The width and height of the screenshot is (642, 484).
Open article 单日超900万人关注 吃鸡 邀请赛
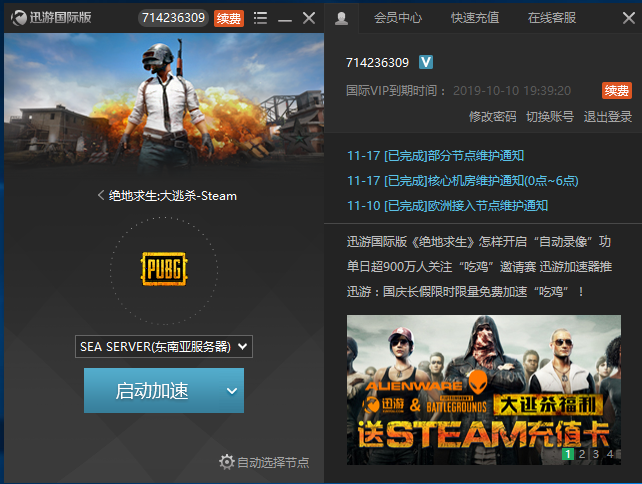point(479,267)
